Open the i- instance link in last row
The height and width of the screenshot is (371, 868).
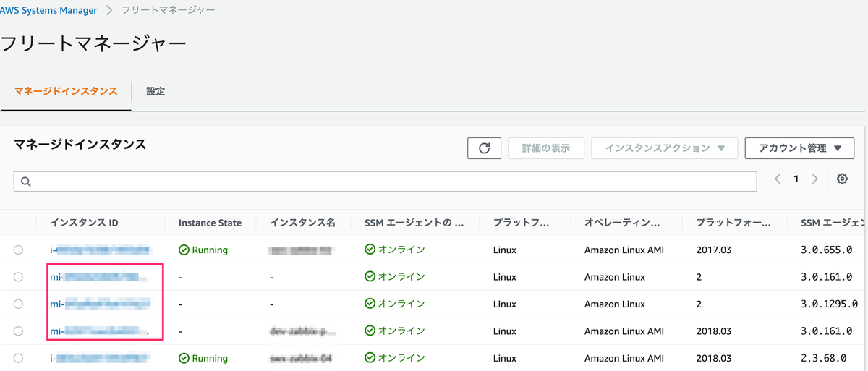click(100, 358)
